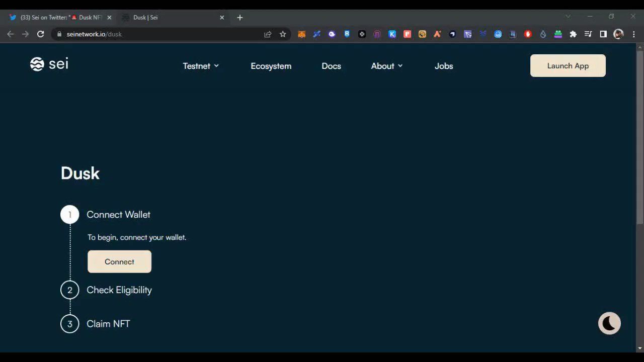Click the Connect Wallet step label

(118, 215)
